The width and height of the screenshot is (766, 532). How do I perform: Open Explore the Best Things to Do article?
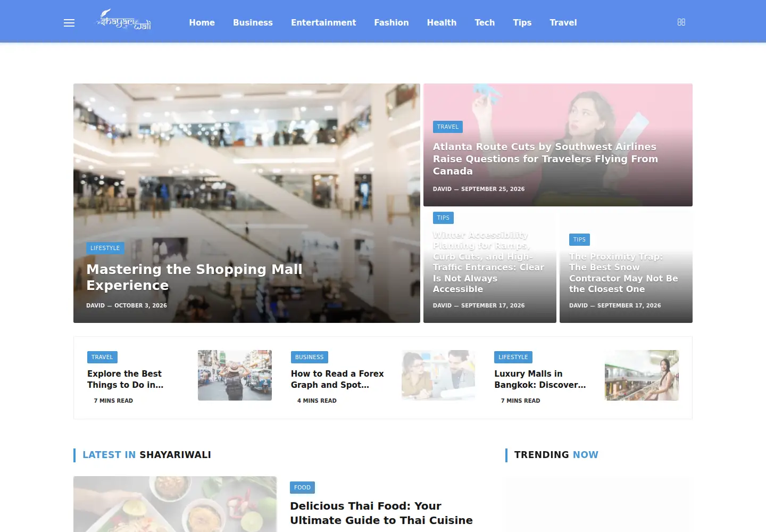coord(126,379)
